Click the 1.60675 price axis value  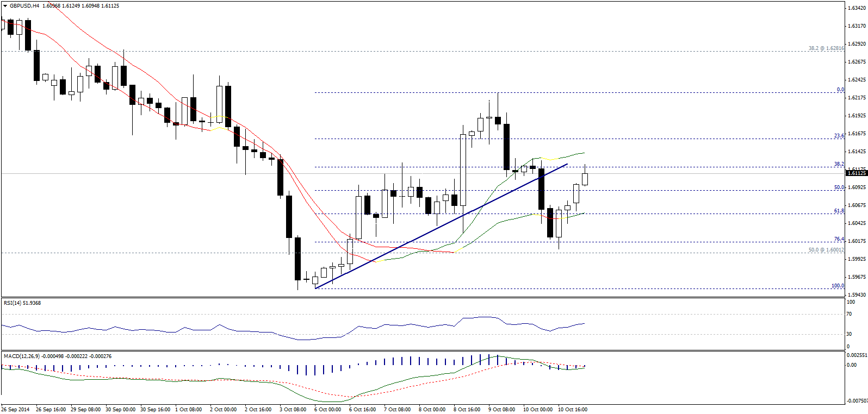click(857, 205)
